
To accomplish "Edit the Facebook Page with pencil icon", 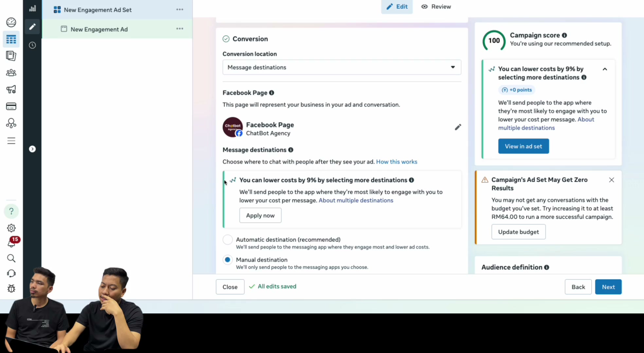I will pos(458,127).
